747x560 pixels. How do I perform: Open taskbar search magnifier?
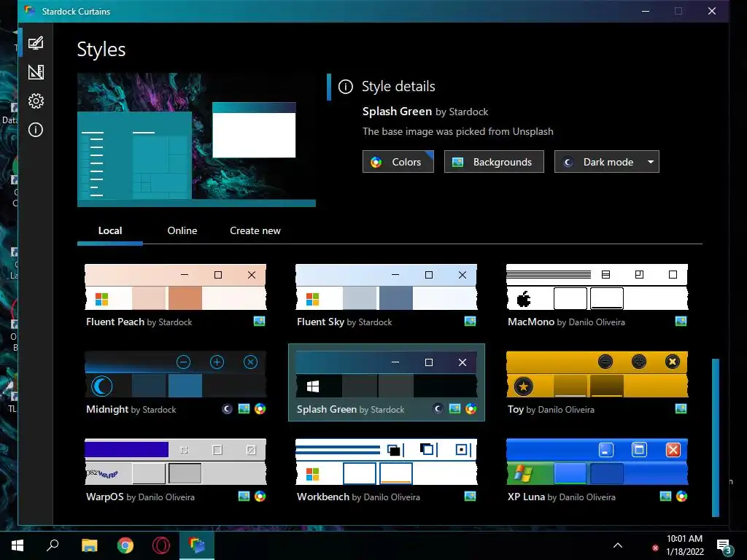coord(53,545)
